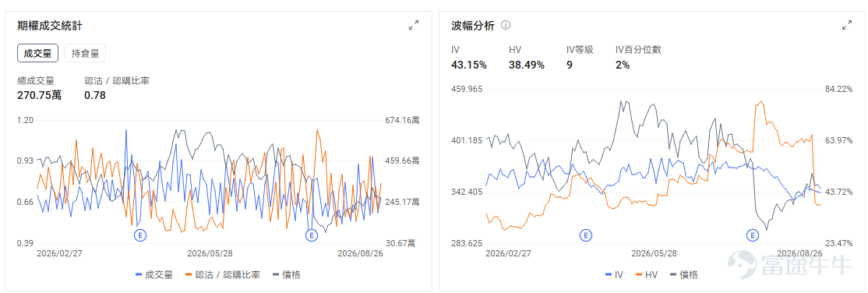This screenshot has width=868, height=293.
Task: Click the 2026/05/28 date in 期權成交統計 chart
Action: click(210, 253)
